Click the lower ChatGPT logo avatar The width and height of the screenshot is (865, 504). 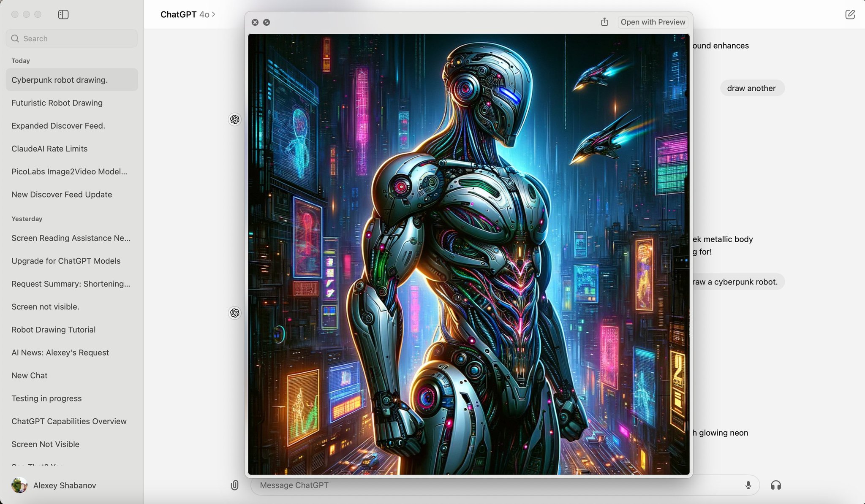click(235, 313)
